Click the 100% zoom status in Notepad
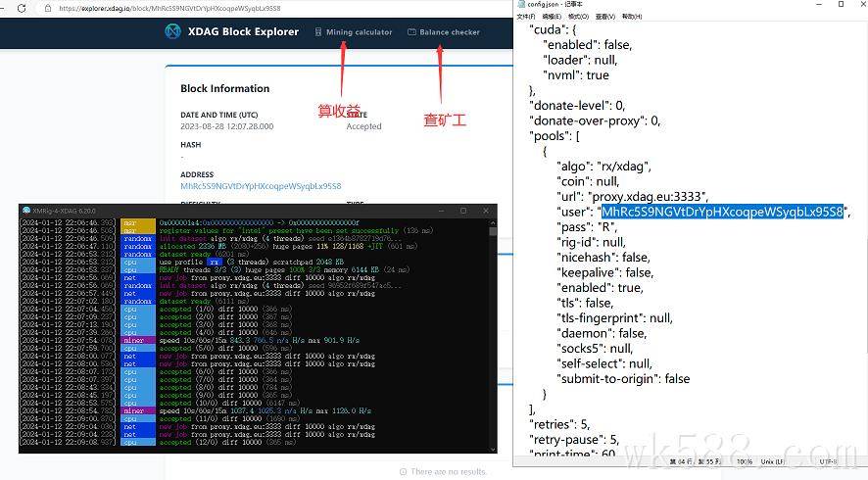868x480 pixels. coord(745,461)
